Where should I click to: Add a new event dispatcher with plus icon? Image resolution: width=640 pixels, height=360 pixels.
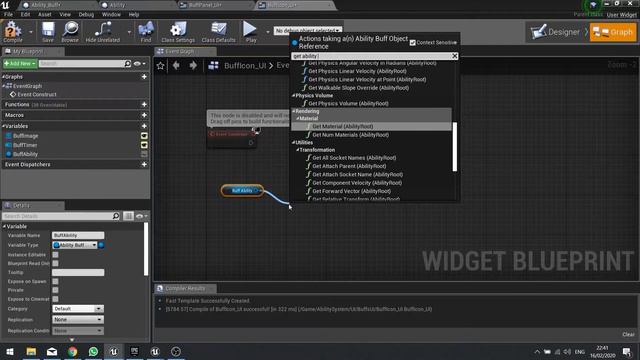point(144,164)
